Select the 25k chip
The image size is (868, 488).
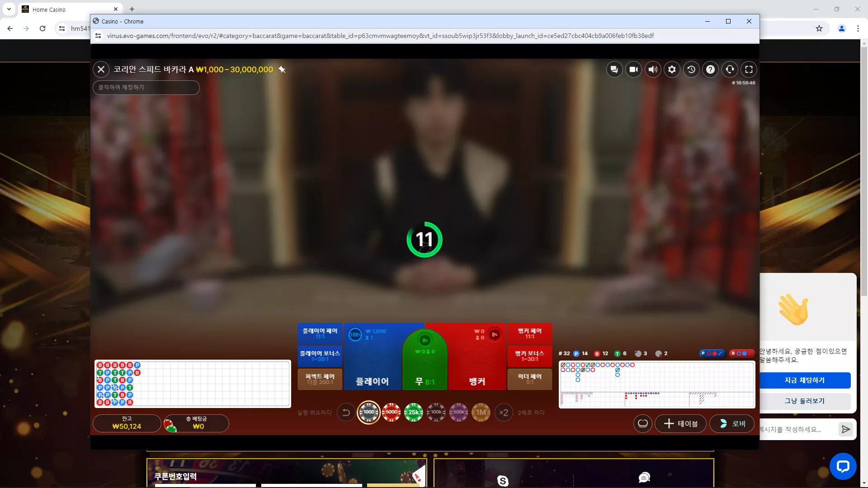click(x=414, y=412)
